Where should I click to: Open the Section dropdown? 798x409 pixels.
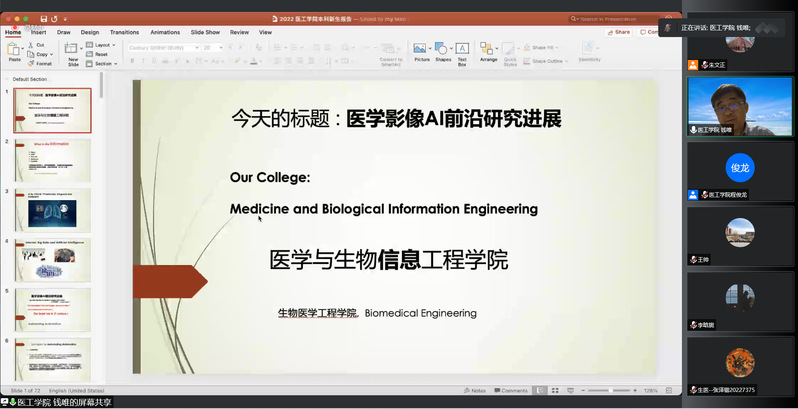[104, 63]
